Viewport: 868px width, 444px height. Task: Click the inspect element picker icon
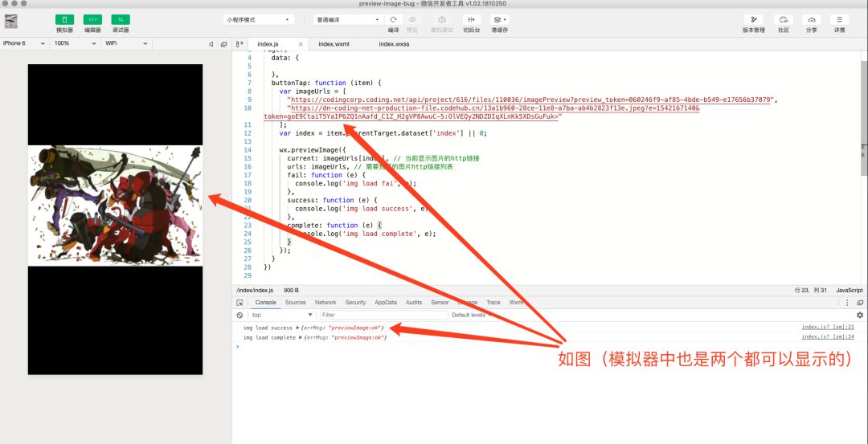[240, 303]
